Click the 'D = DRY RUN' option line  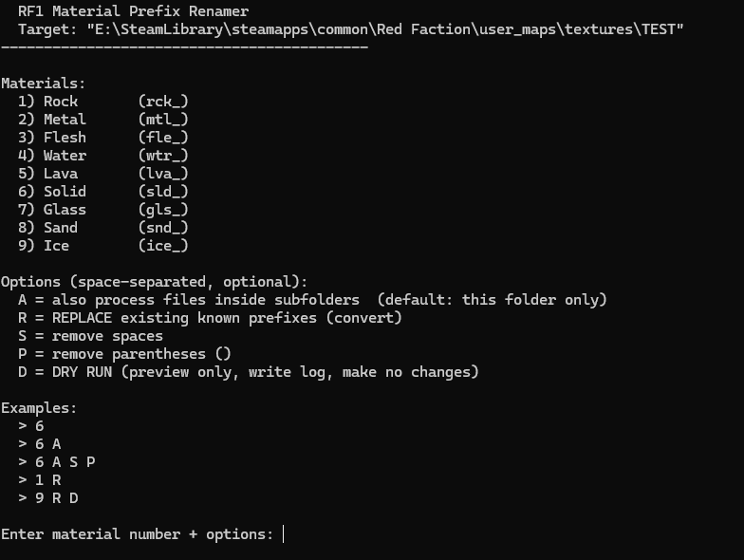pos(248,372)
